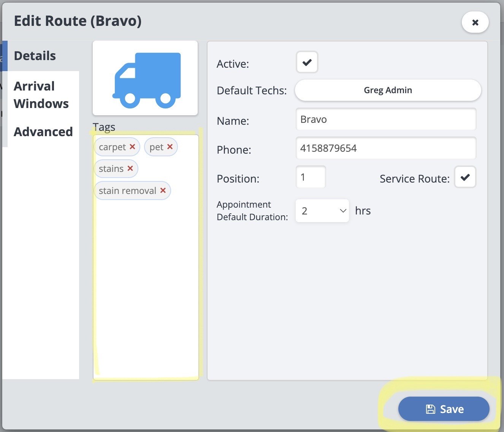Click the Name field containing Bravo
504x432 pixels.
pyautogui.click(x=385, y=120)
